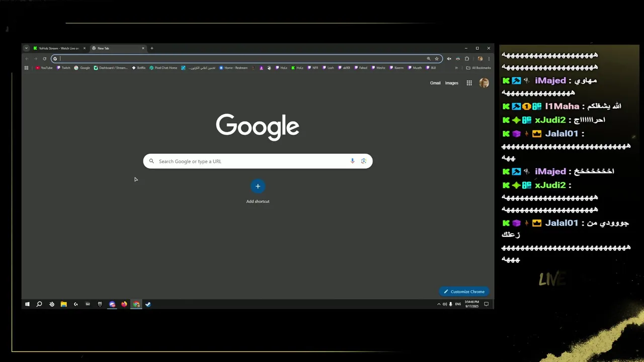Open the Kwerm bookmark

[396, 68]
